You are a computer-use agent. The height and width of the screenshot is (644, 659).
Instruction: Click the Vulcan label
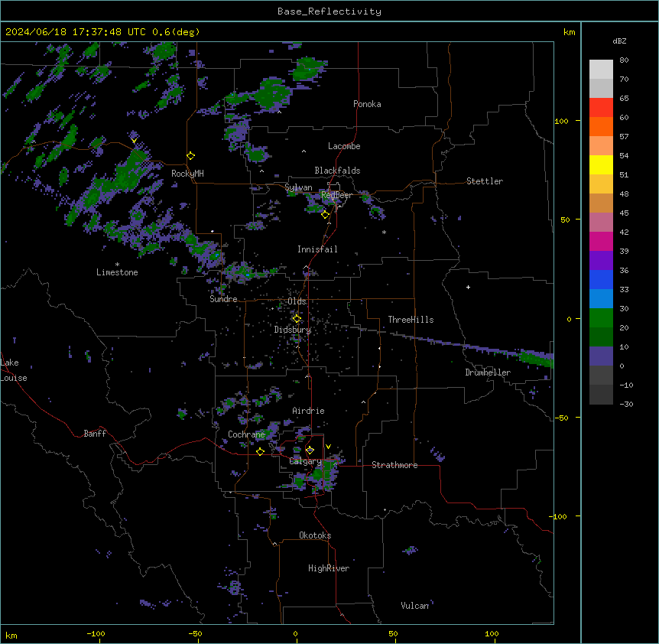(x=414, y=606)
